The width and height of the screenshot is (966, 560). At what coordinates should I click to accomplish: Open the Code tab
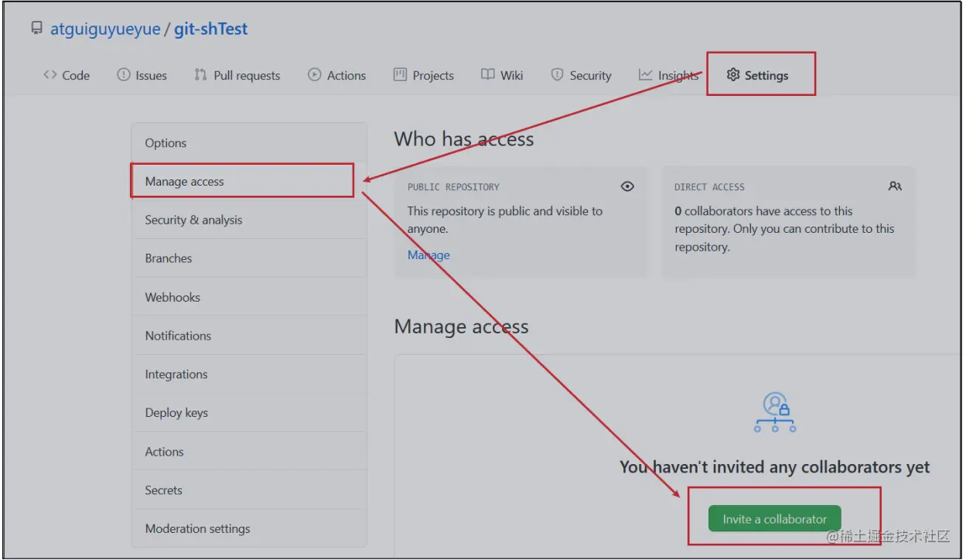click(67, 75)
